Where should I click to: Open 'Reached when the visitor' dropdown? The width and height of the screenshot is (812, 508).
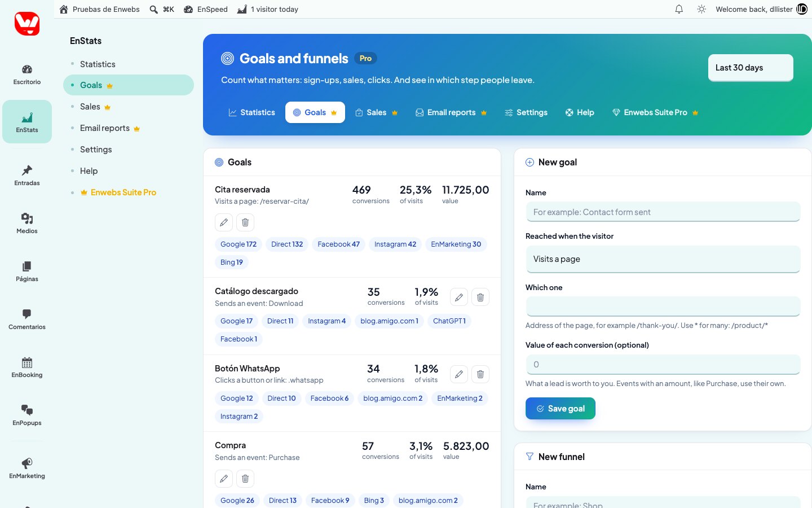pos(663,259)
